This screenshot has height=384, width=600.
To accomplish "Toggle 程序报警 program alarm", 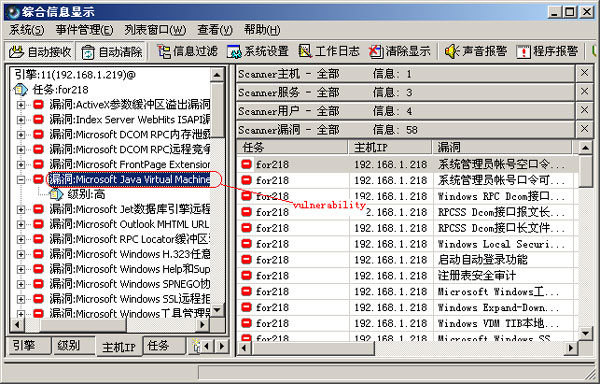I will [547, 52].
